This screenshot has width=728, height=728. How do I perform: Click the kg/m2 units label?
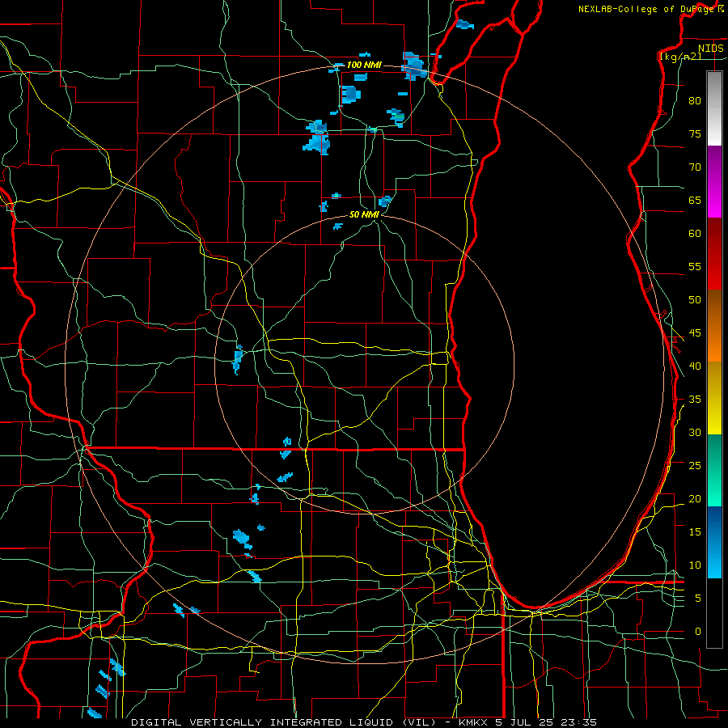click(680, 56)
